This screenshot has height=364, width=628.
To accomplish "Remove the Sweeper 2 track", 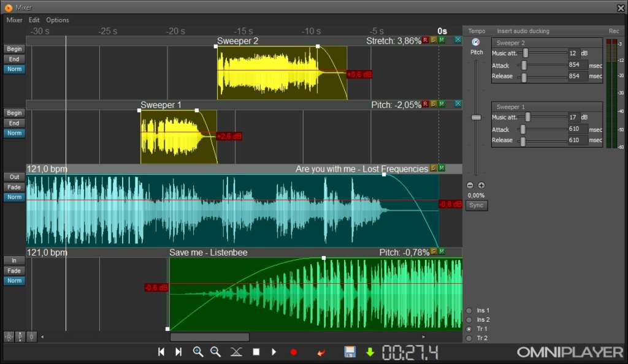I will click(458, 40).
